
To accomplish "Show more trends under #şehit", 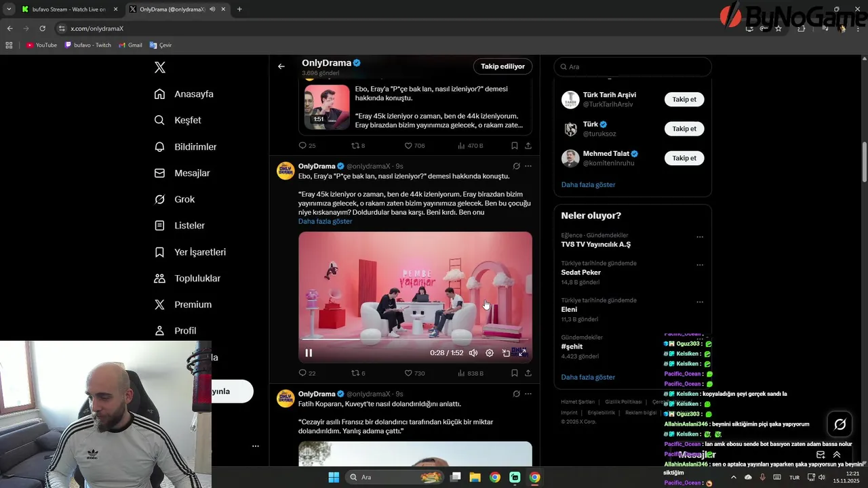I will click(588, 377).
